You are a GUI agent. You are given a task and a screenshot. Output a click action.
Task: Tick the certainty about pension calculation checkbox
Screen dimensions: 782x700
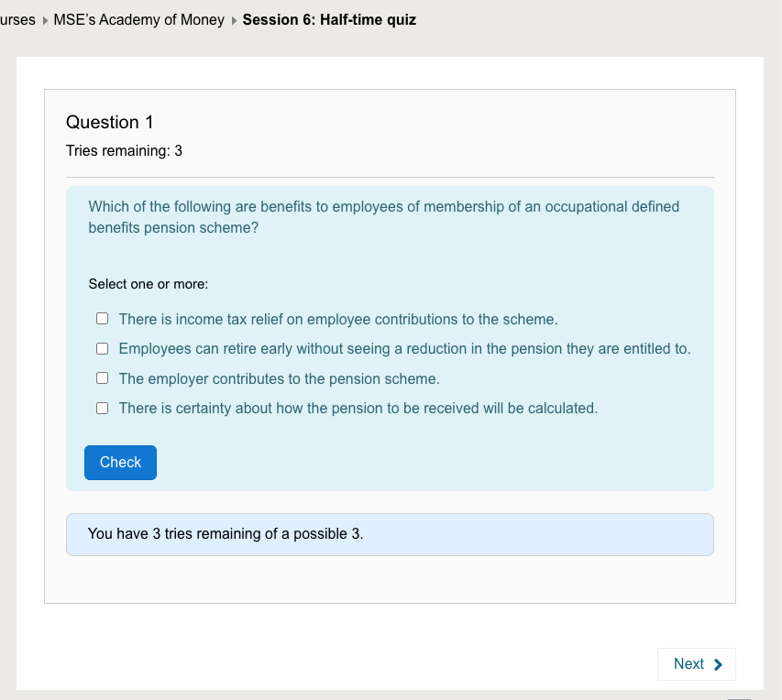[103, 409]
